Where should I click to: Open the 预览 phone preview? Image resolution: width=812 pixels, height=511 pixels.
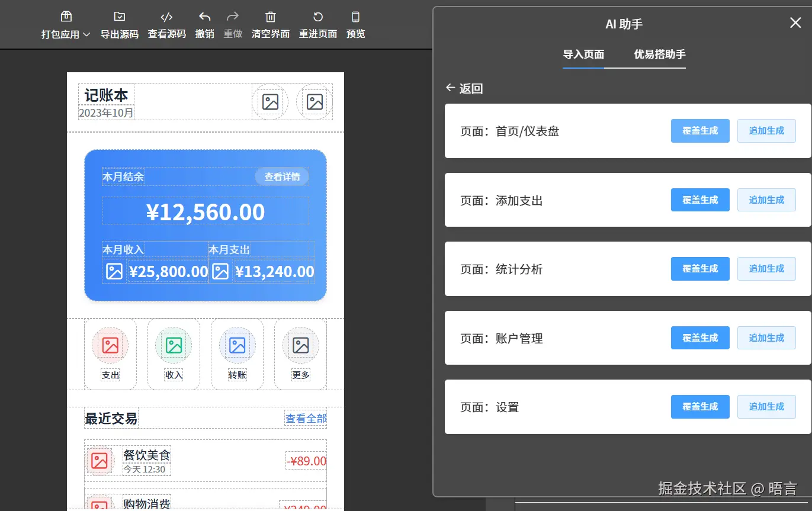[356, 25]
